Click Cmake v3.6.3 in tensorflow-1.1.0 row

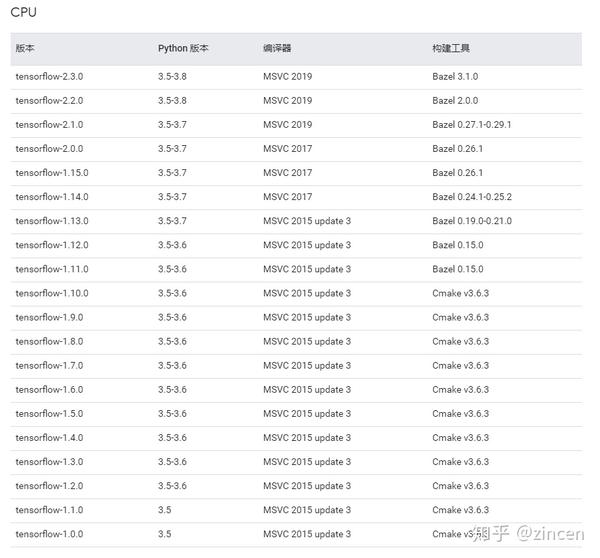pos(461,511)
